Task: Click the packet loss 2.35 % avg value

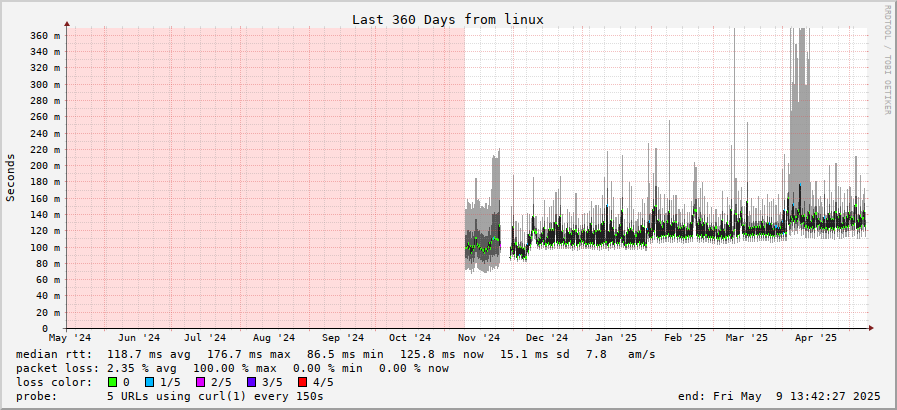Action: (x=142, y=368)
